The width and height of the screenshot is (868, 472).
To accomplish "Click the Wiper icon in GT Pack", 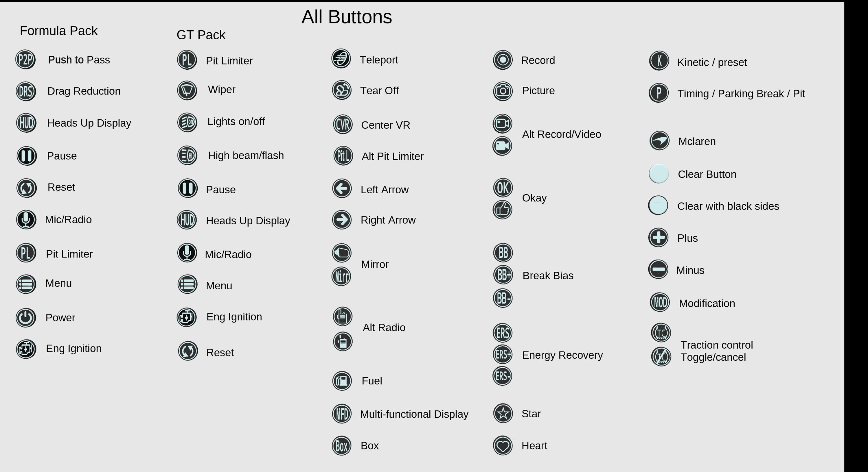I will coord(187,90).
